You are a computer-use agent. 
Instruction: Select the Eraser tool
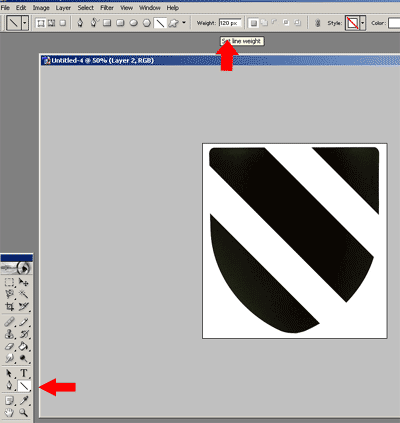9,346
